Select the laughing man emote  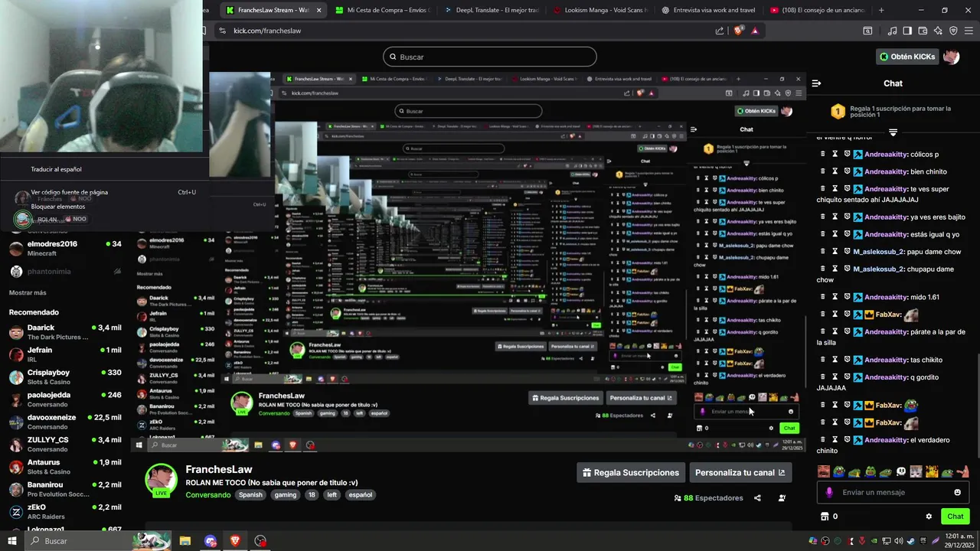pos(823,471)
